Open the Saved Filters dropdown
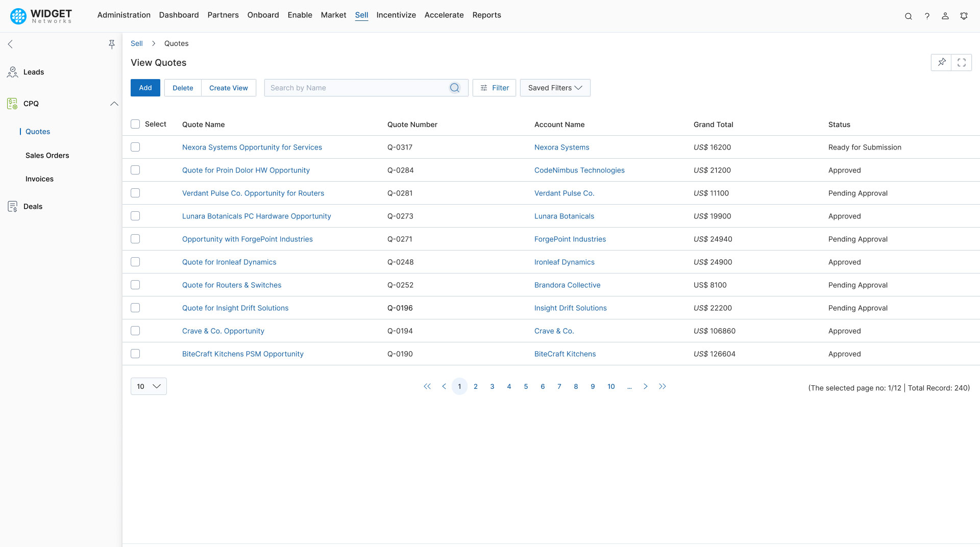This screenshot has width=980, height=547. [555, 88]
